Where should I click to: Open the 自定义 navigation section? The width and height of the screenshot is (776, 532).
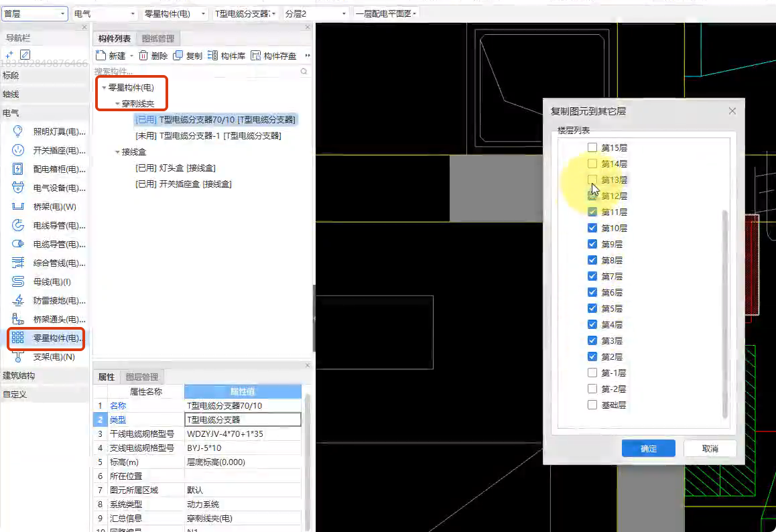[44, 395]
